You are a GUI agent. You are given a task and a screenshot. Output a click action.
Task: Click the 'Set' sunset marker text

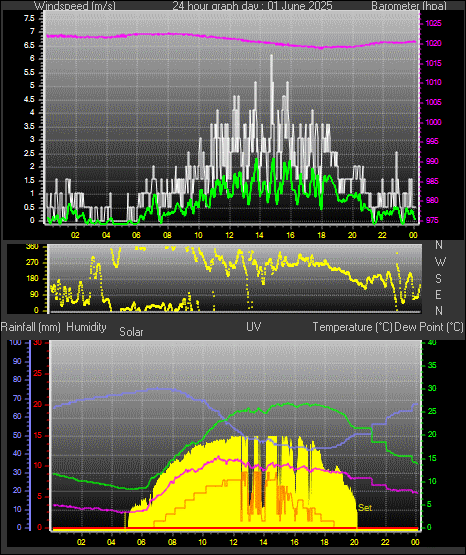tap(365, 508)
